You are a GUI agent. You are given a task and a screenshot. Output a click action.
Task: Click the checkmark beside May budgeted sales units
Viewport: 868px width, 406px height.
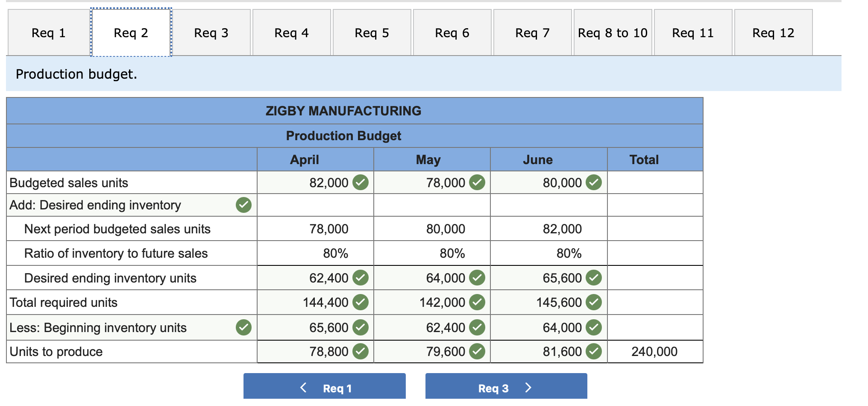click(477, 182)
